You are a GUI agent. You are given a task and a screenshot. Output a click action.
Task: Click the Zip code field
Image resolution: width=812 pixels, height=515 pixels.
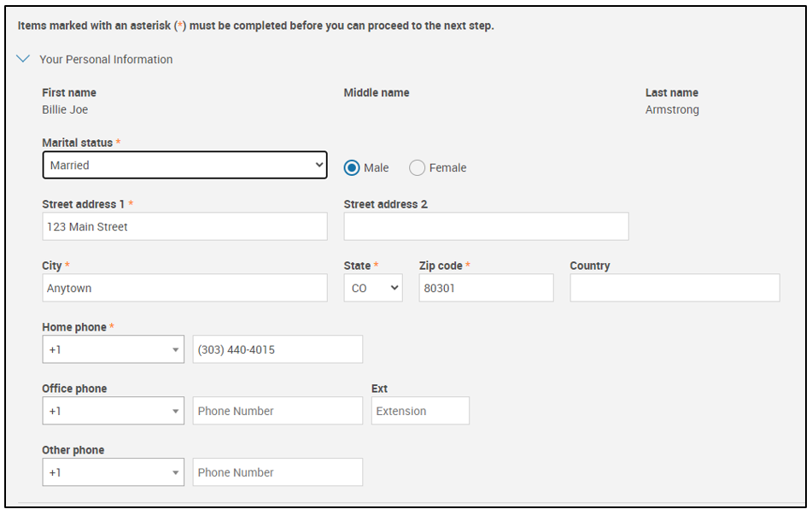(x=486, y=288)
